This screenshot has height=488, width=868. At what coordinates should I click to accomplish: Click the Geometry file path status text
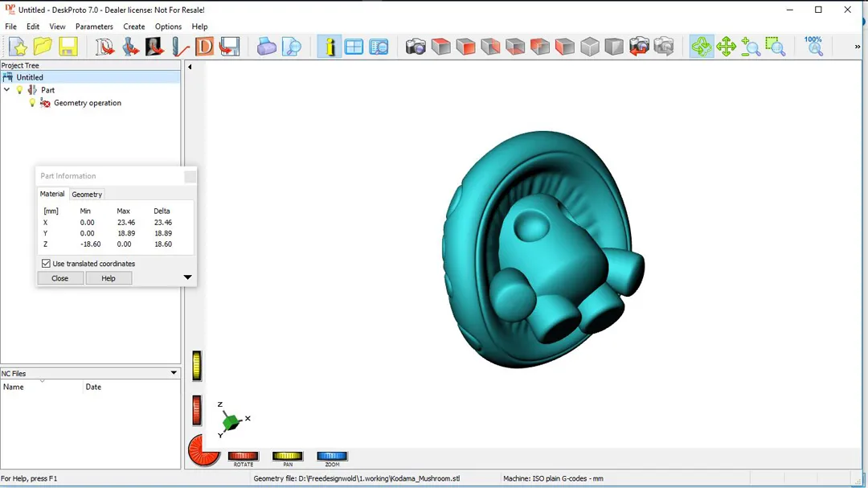click(x=357, y=478)
